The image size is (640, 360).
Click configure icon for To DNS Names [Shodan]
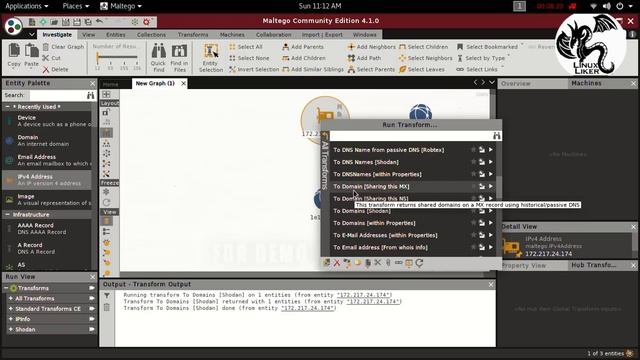(482, 162)
